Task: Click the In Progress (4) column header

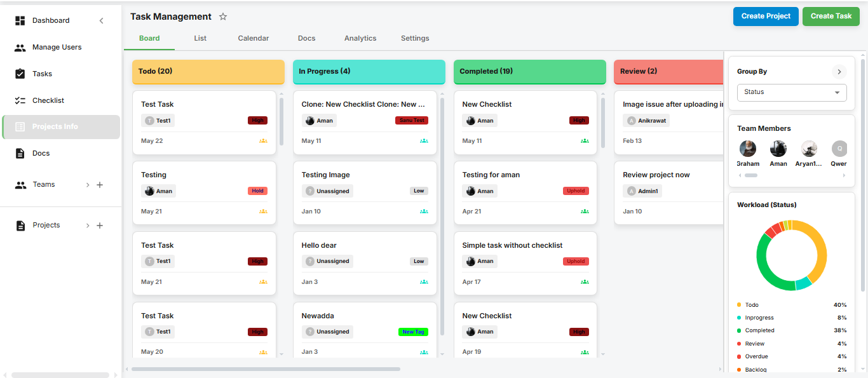Action: (369, 72)
